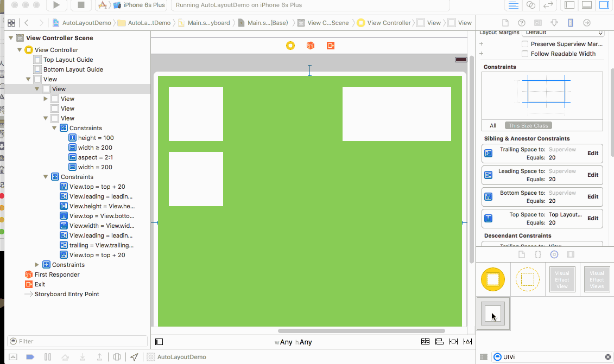Switch constraints filter to All
Screen dimensions: 614x364
[x=493, y=125]
